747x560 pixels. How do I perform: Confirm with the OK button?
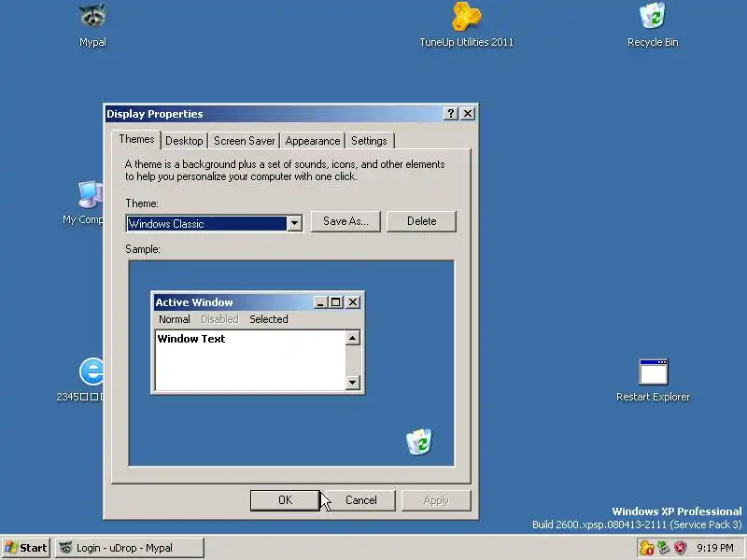click(285, 500)
